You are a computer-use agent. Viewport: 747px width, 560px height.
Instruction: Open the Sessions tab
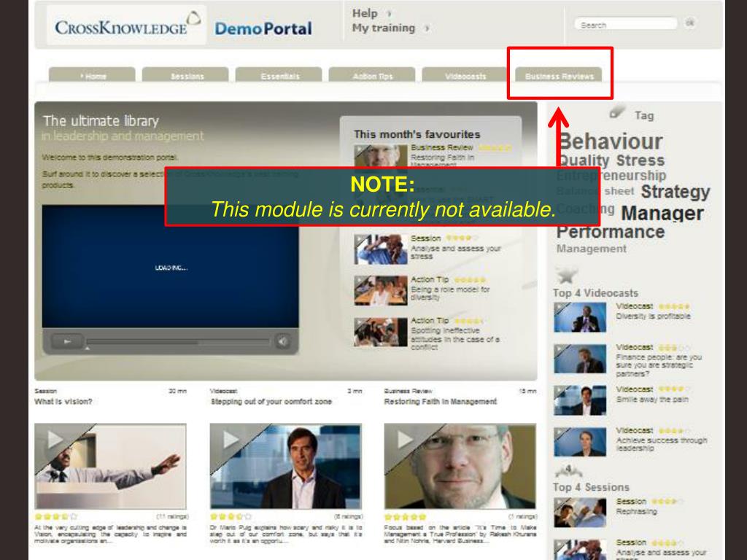coord(185,75)
